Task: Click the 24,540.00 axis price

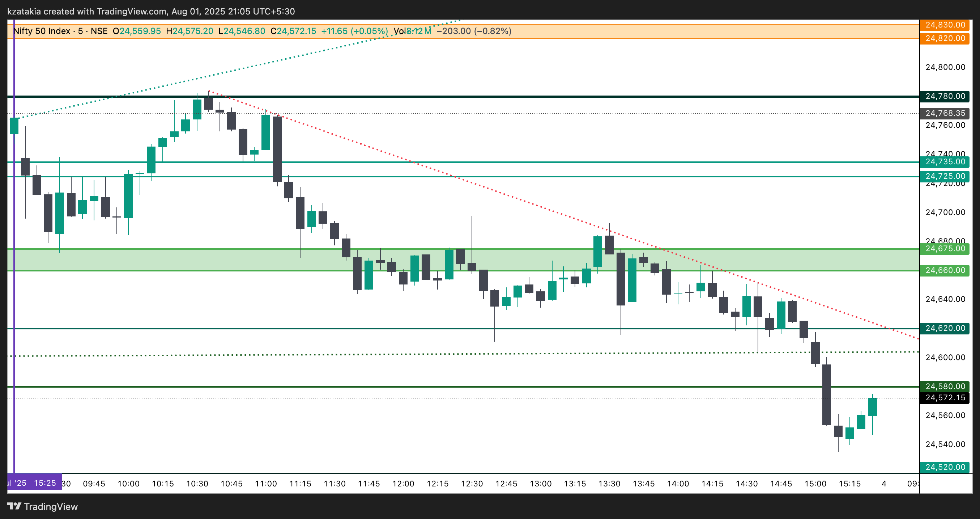Action: [945, 444]
